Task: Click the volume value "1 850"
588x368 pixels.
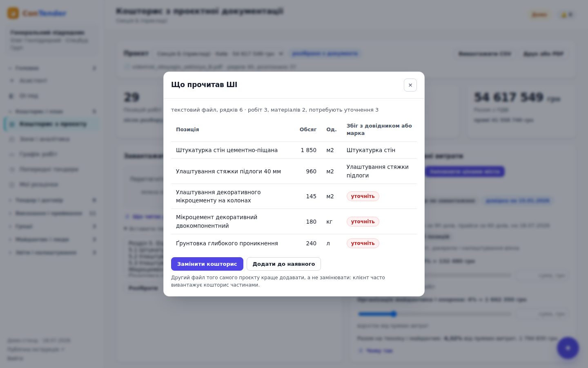Action: (309, 150)
